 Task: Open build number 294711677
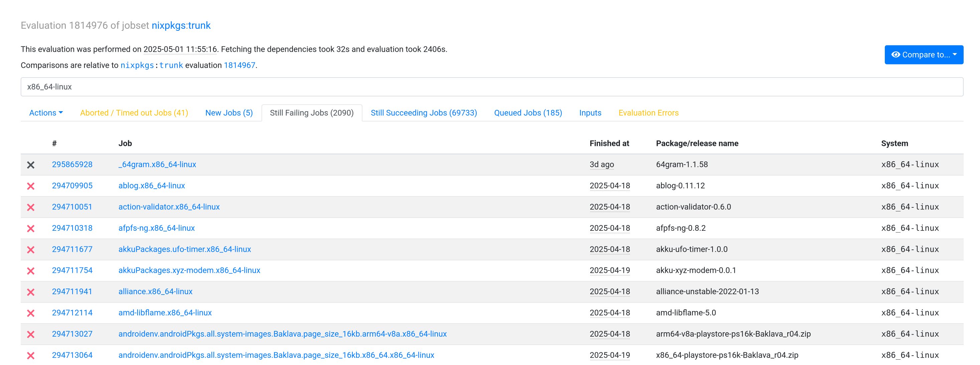(72, 249)
